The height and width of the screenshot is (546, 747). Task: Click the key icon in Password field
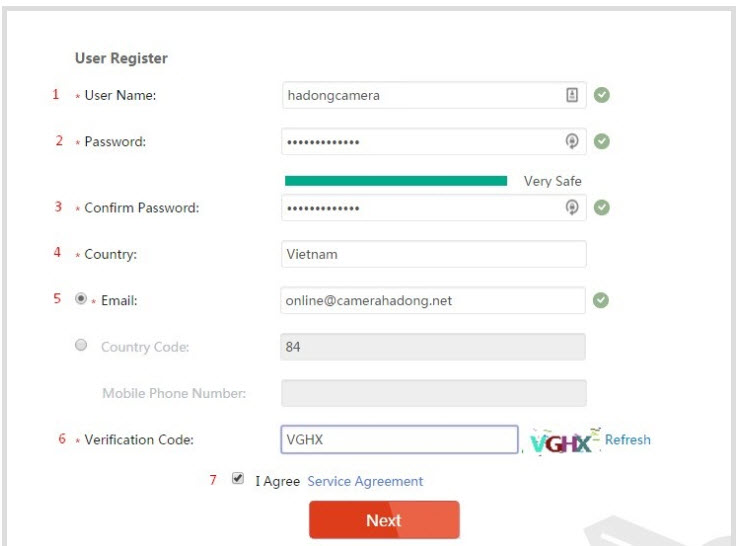tap(572, 142)
